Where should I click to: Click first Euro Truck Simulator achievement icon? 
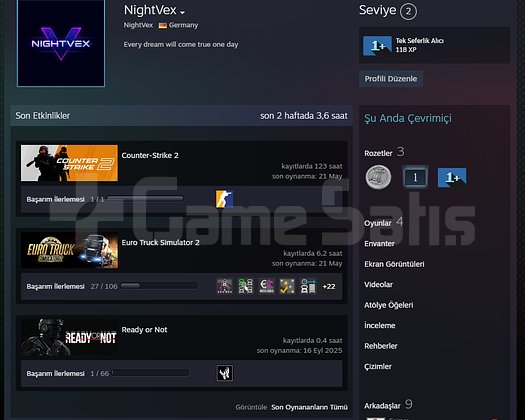point(224,286)
